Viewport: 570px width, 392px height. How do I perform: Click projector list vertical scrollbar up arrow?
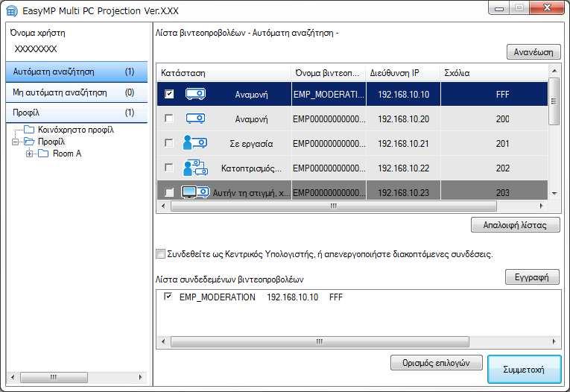point(554,71)
